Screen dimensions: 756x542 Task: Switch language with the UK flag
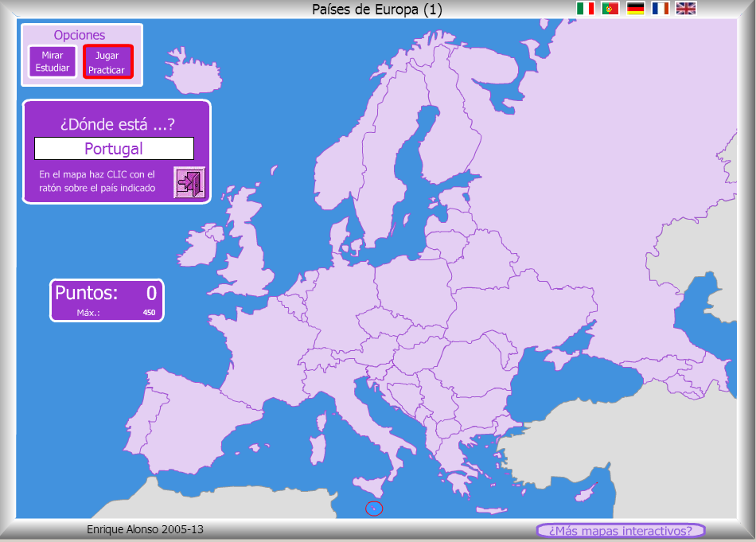[686, 8]
